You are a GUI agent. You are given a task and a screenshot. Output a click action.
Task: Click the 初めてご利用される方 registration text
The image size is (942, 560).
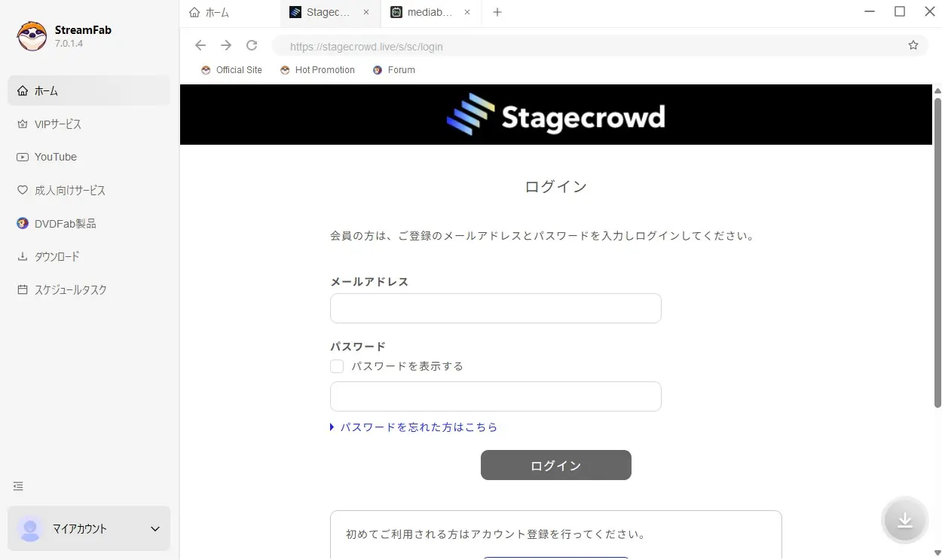(495, 534)
